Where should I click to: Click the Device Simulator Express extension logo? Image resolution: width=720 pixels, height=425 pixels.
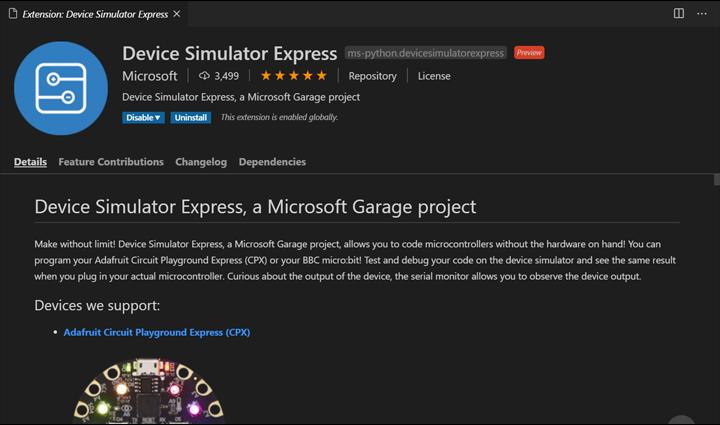pyautogui.click(x=61, y=89)
